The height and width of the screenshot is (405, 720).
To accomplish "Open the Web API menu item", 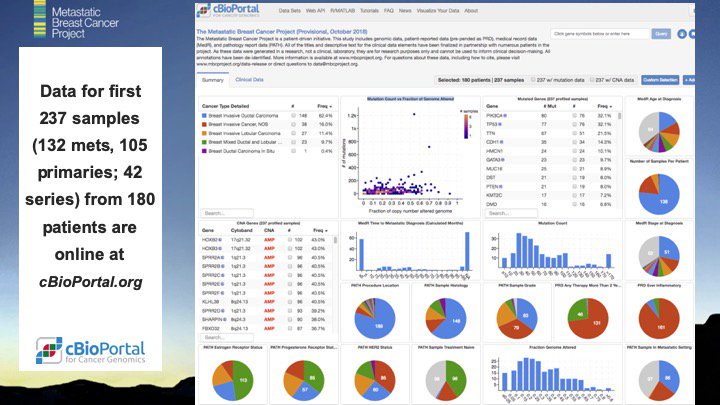I will (315, 11).
